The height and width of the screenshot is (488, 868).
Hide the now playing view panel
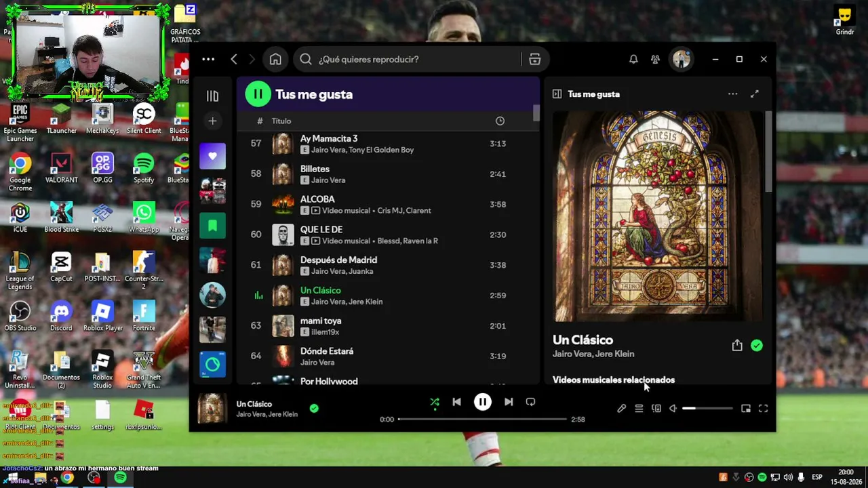[x=557, y=94]
